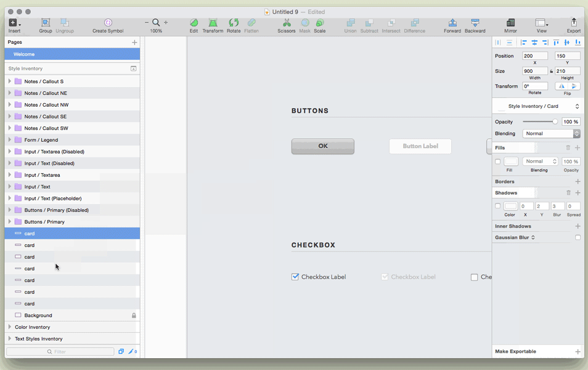The width and height of the screenshot is (588, 370).
Task: Unlock the Background layer padlock
Action: point(133,315)
